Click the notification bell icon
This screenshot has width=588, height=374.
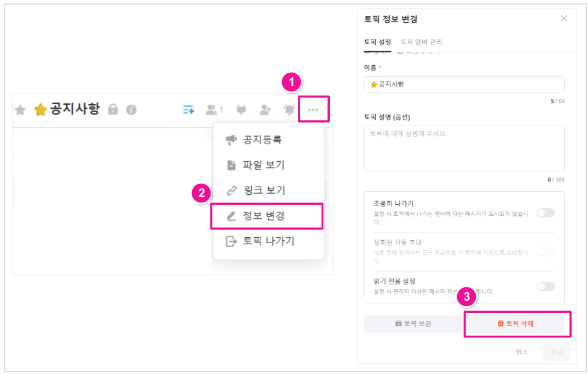[290, 109]
